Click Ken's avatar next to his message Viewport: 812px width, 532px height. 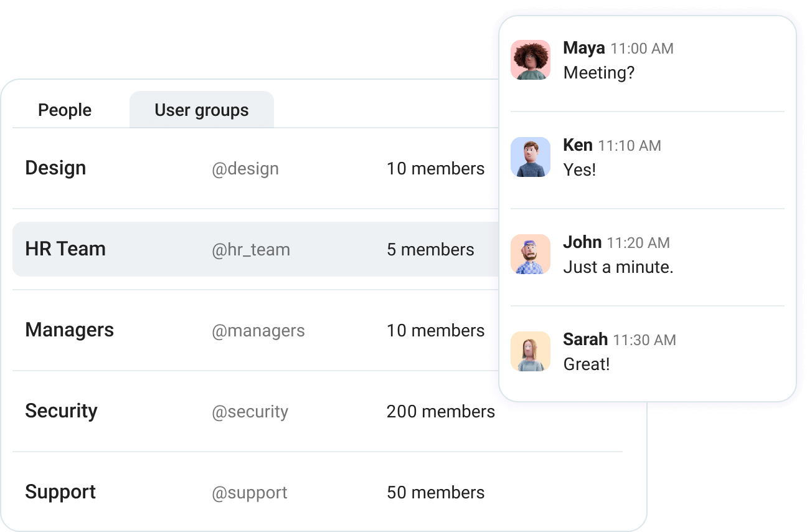tap(531, 157)
